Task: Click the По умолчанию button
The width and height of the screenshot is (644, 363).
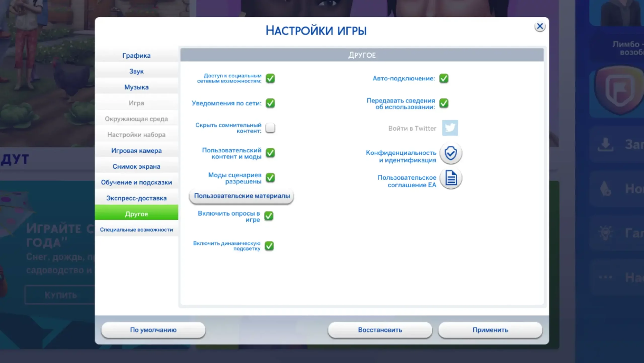Action: click(153, 330)
